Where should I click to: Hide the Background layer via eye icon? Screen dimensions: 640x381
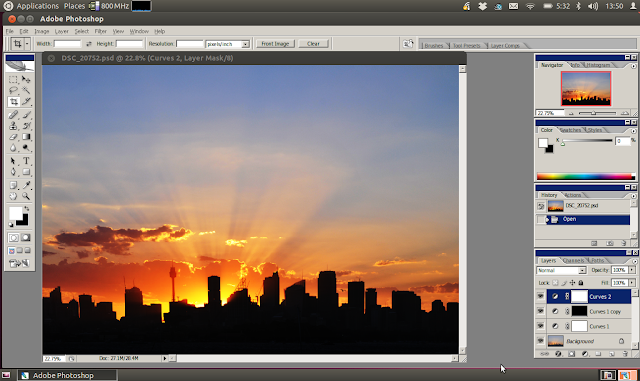541,341
